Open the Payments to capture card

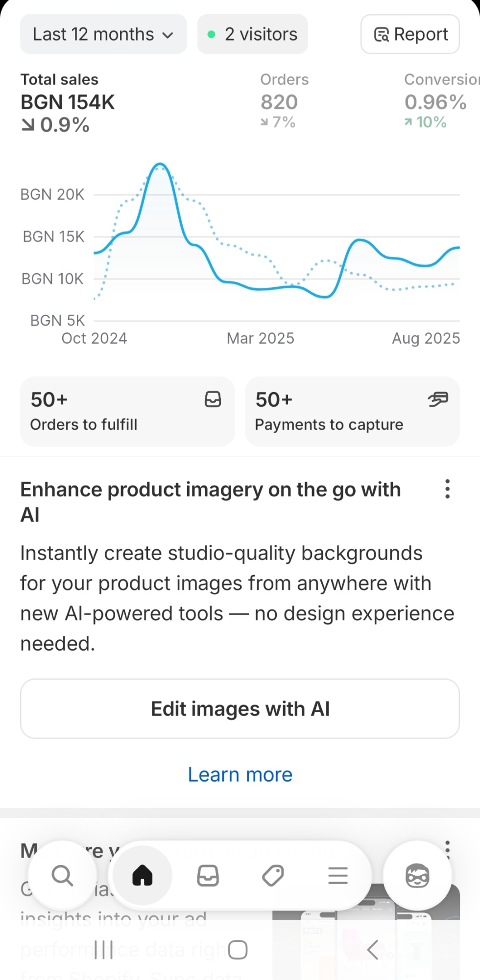[352, 411]
